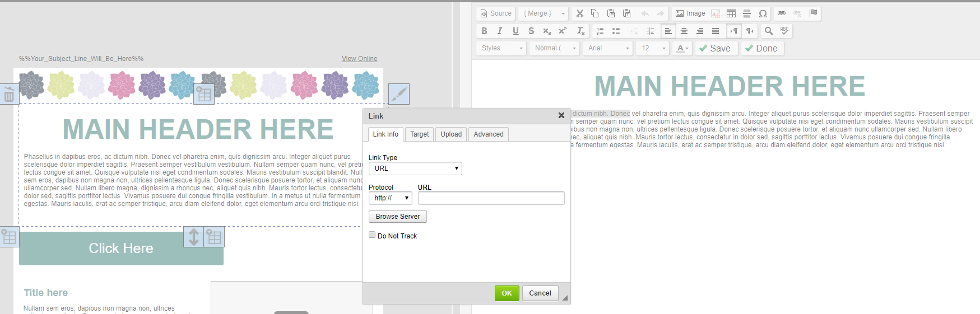980x314 pixels.
Task: Toggle align left
Action: click(668, 31)
